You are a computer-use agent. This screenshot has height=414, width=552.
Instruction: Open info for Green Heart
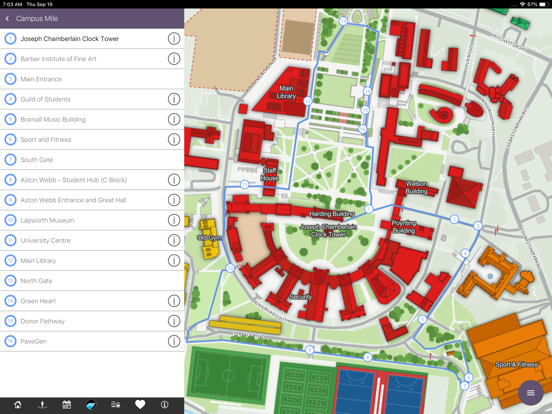(174, 301)
